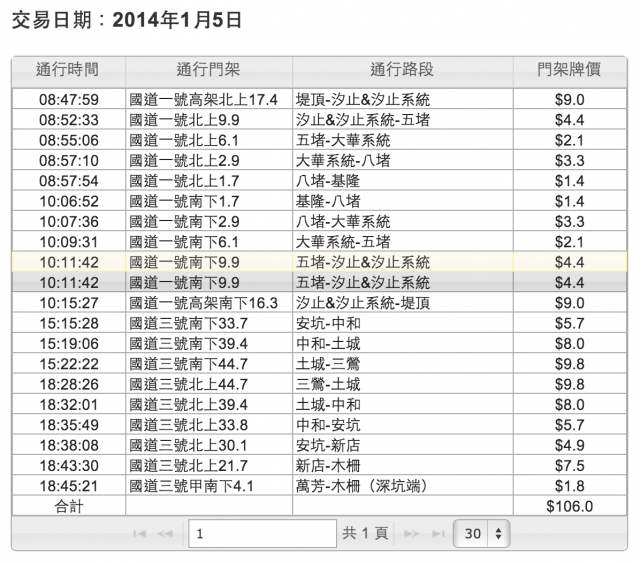This screenshot has width=640, height=563.
Task: Click 土城-中和 section cell
Action: click(403, 405)
